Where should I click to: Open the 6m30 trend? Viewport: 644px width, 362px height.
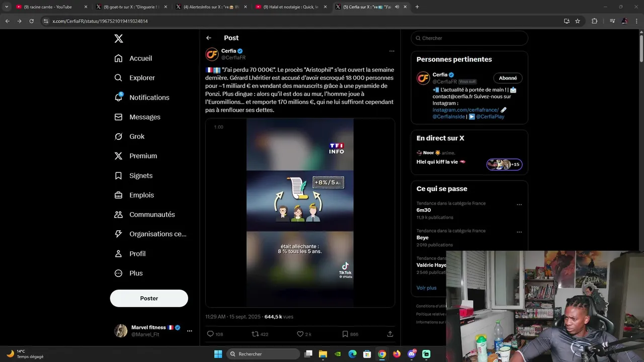[x=424, y=210]
